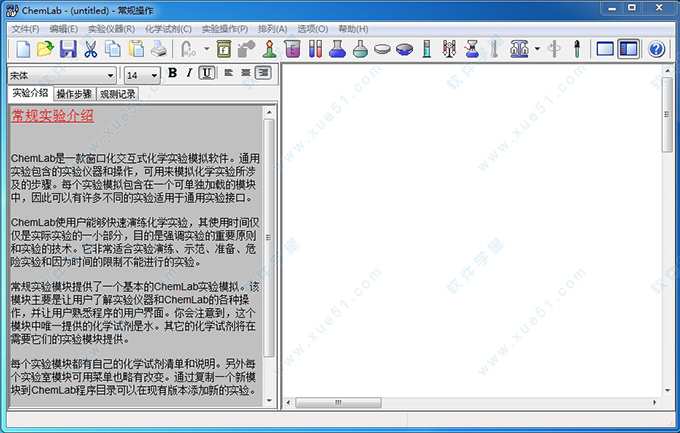
Task: Add the blue evaporating dish
Action: (404, 49)
